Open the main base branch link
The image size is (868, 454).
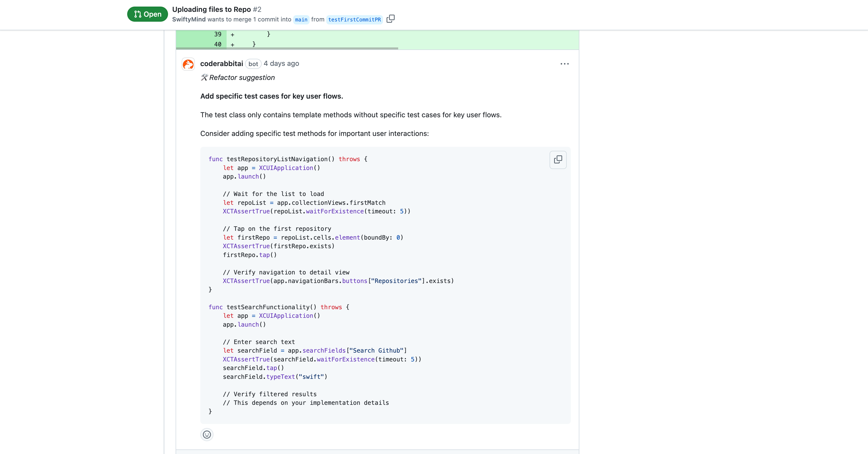pos(301,19)
